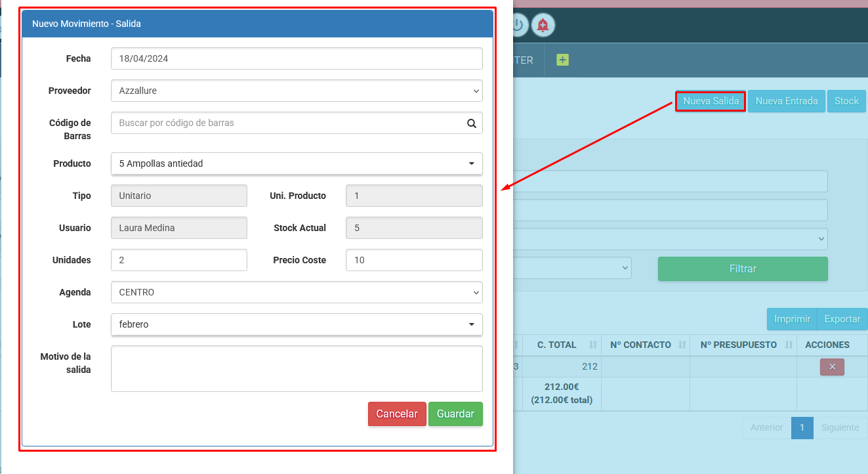The width and height of the screenshot is (868, 474).
Task: Click the green plus icon in navigation bar
Action: pyautogui.click(x=562, y=60)
